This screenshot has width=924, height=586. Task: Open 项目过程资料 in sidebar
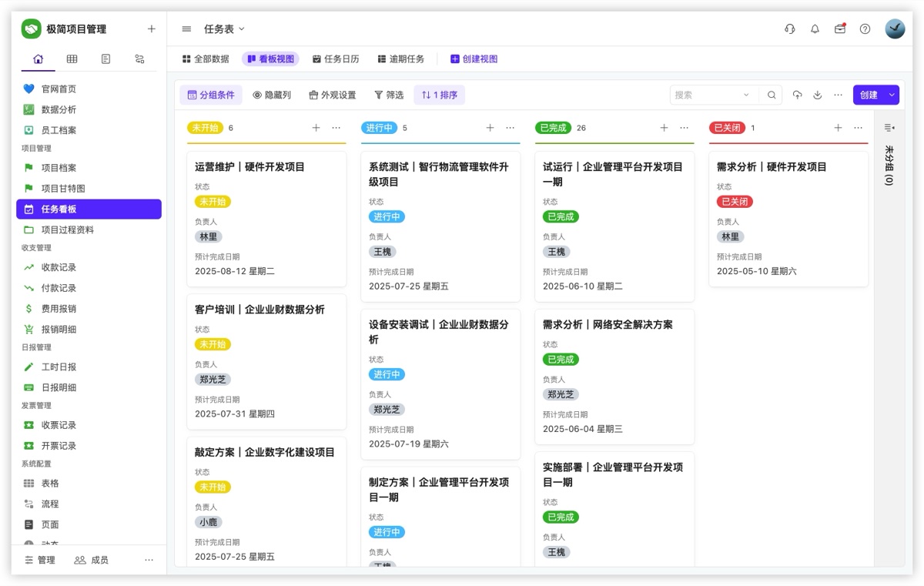pos(89,229)
